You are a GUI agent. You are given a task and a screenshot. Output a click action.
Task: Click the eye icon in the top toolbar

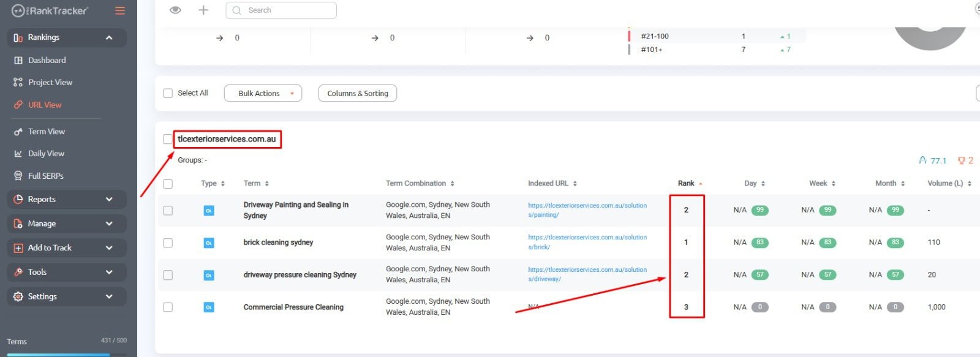point(175,10)
